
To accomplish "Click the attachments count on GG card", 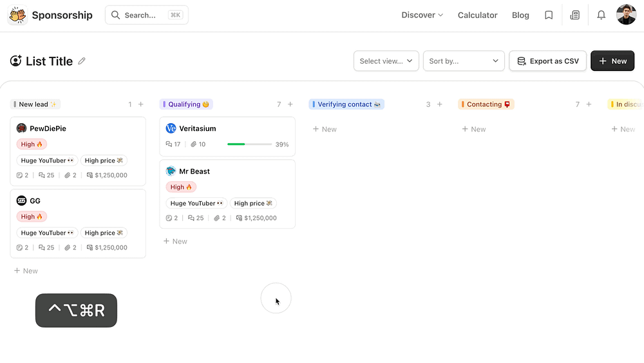I will (x=70, y=248).
